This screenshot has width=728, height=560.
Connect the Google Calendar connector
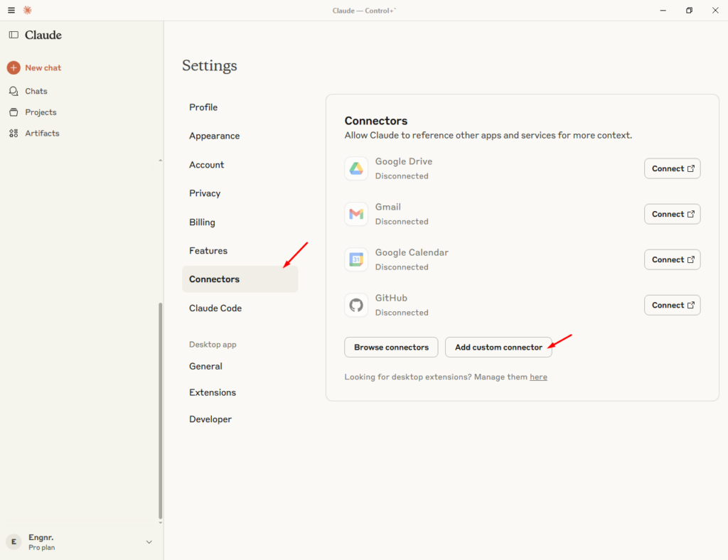(673, 259)
